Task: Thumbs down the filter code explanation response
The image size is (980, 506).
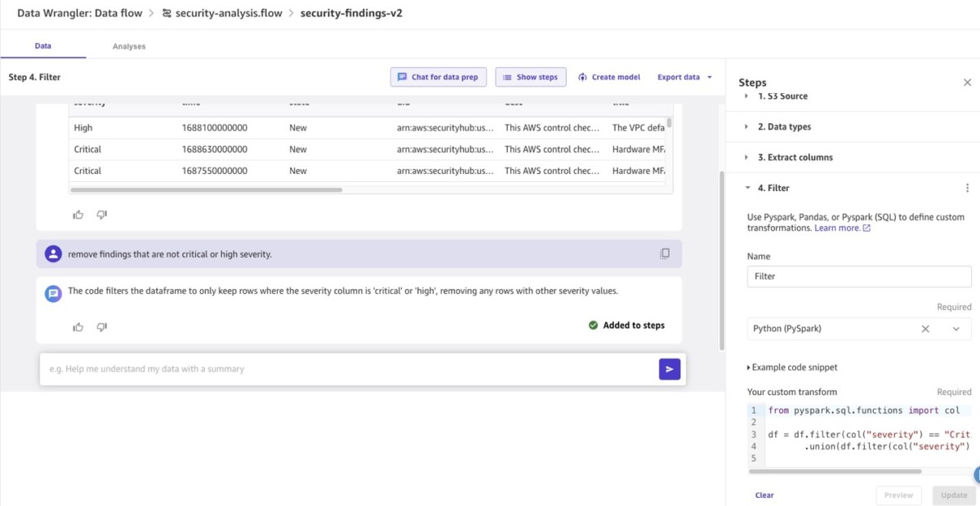Action: click(x=102, y=327)
